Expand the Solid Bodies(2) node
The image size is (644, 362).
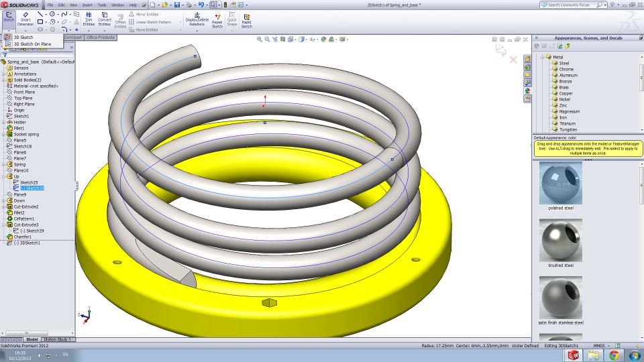click(x=4, y=80)
